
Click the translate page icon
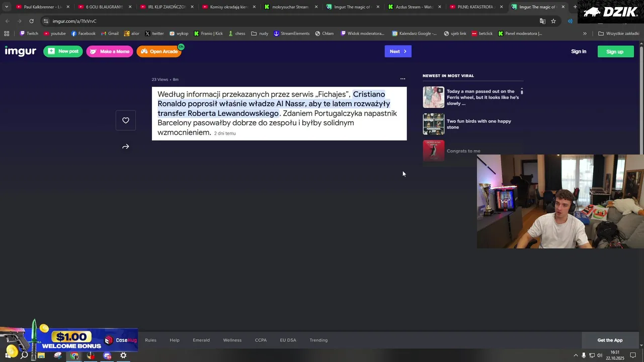click(x=542, y=21)
